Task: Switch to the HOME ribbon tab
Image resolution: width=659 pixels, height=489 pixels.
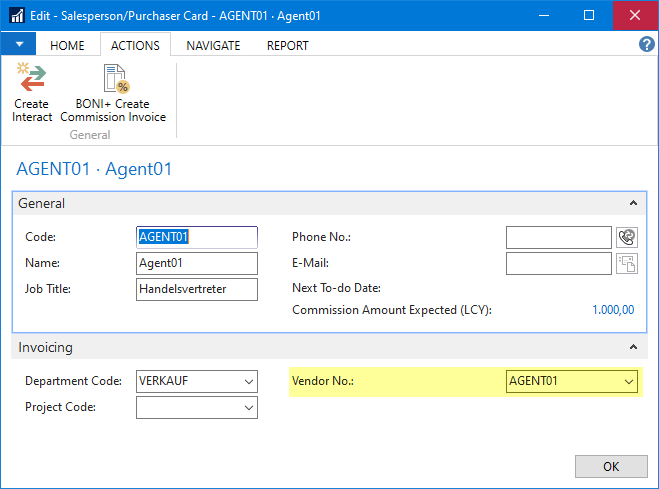Action: click(67, 45)
